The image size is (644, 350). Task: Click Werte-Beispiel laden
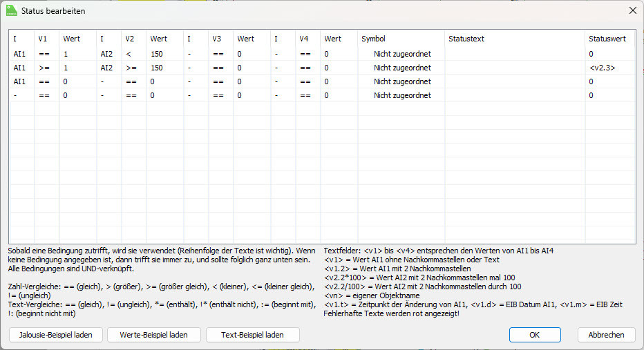[153, 335]
